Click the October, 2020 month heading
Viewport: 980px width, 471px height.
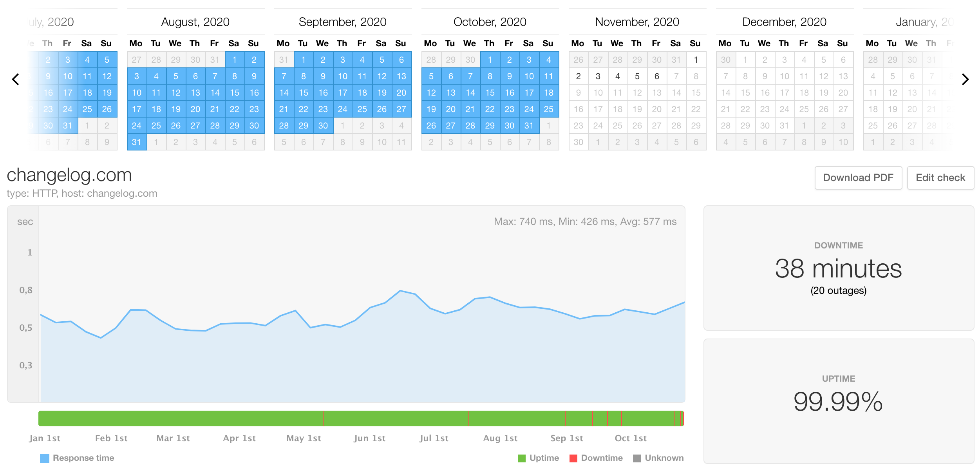click(x=490, y=22)
